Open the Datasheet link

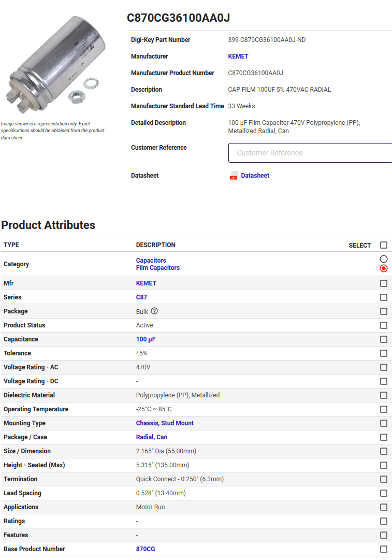tap(255, 176)
